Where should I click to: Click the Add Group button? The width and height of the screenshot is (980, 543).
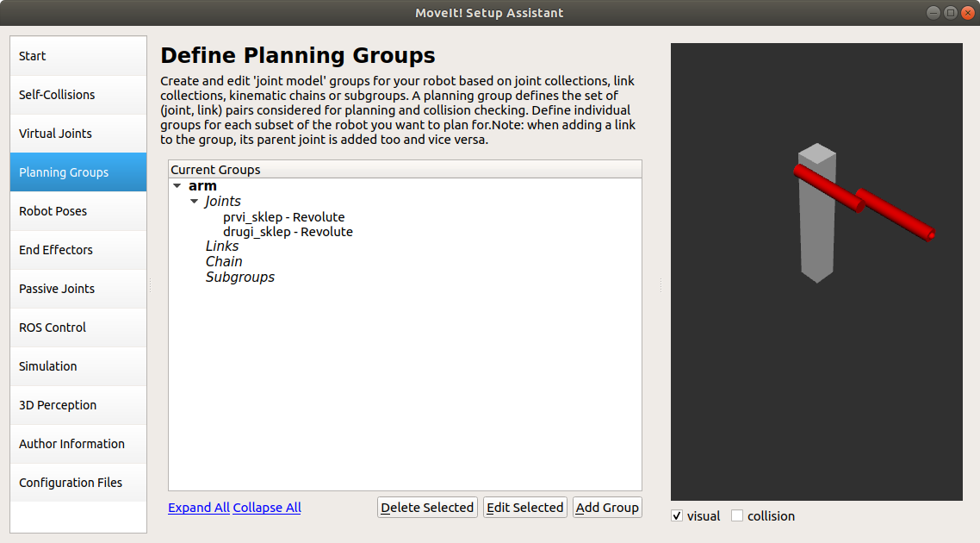[x=607, y=508]
